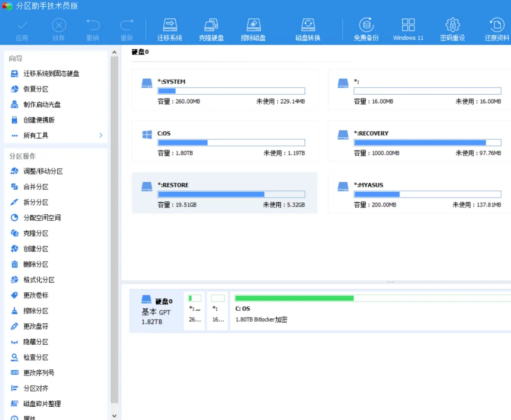This screenshot has width=511, height=420.
Task: Click the 免费备份 free backup icon
Action: pyautogui.click(x=366, y=28)
